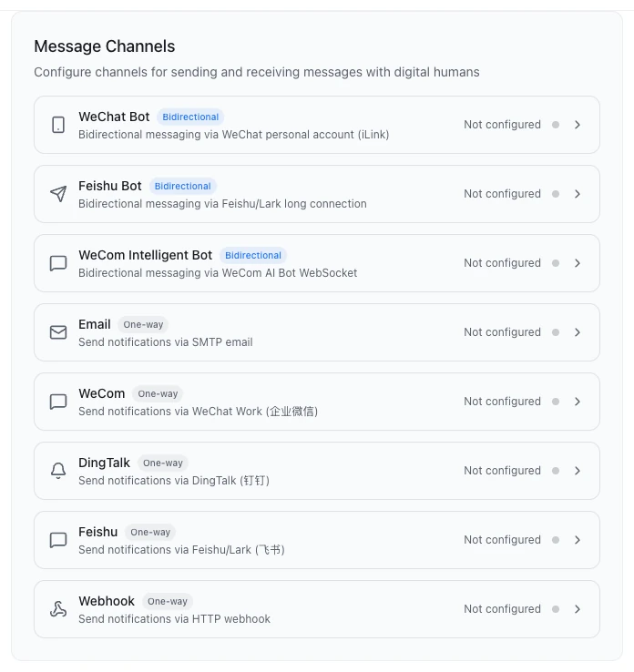Image resolution: width=634 pixels, height=672 pixels.
Task: Click the One-way badge next to Email
Action: coord(143,324)
